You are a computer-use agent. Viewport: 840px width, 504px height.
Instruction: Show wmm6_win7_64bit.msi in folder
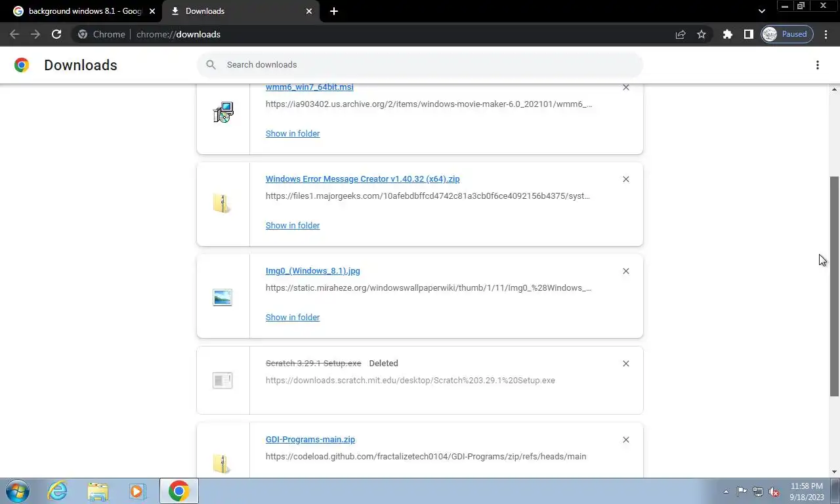(x=293, y=133)
